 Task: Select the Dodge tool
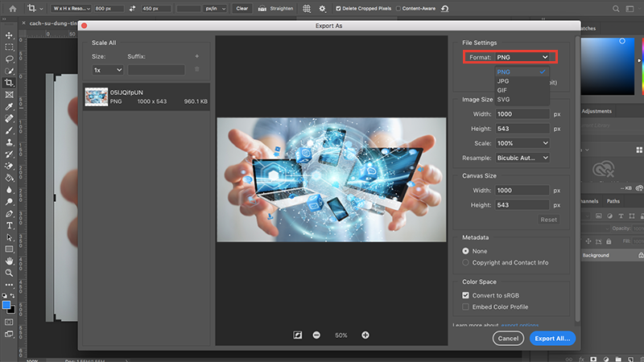tap(9, 202)
